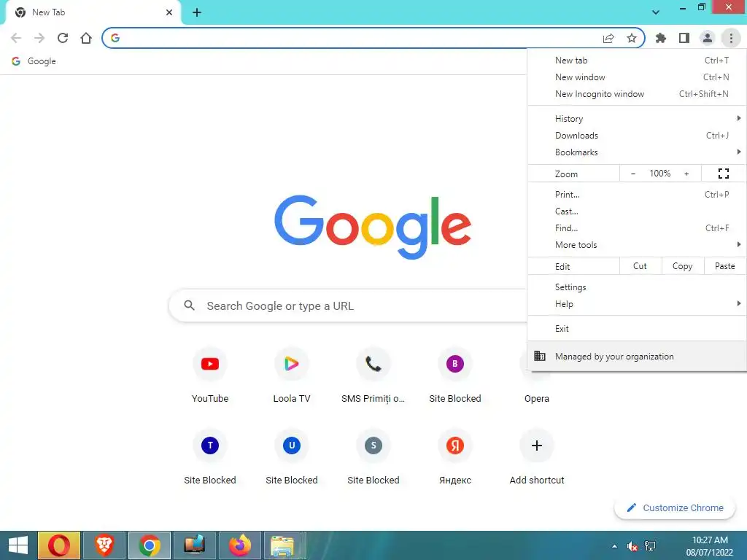This screenshot has height=560, width=747.
Task: Bookmark this tab with the star
Action: coord(631,38)
